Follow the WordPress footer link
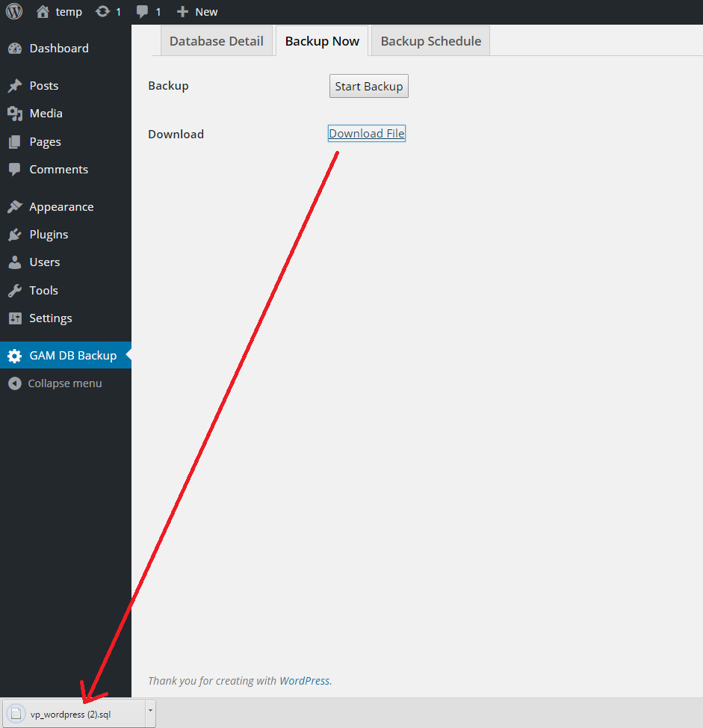This screenshot has width=703, height=728. click(x=304, y=681)
